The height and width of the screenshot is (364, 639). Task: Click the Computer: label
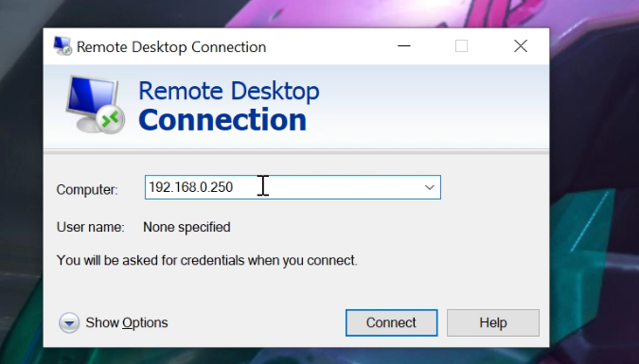click(x=87, y=190)
